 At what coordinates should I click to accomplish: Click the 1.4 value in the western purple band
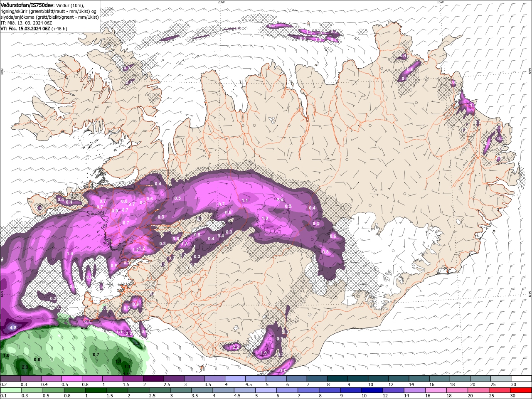click(70, 254)
